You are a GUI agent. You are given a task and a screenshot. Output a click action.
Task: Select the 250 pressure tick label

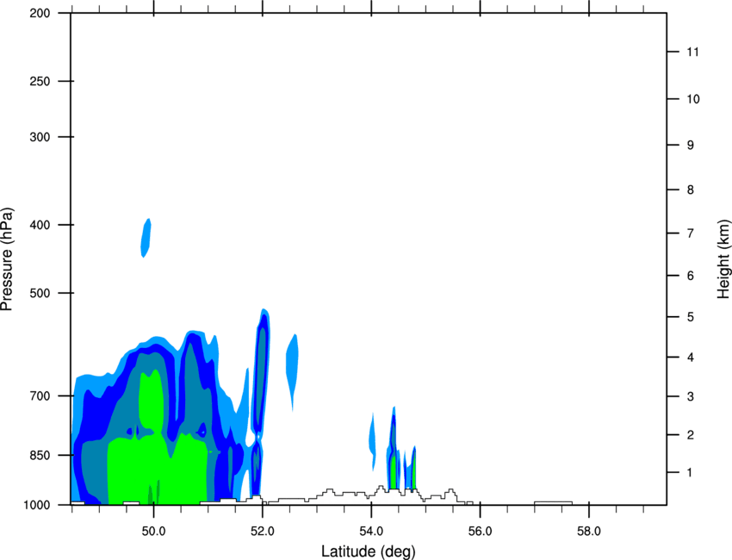click(40, 81)
